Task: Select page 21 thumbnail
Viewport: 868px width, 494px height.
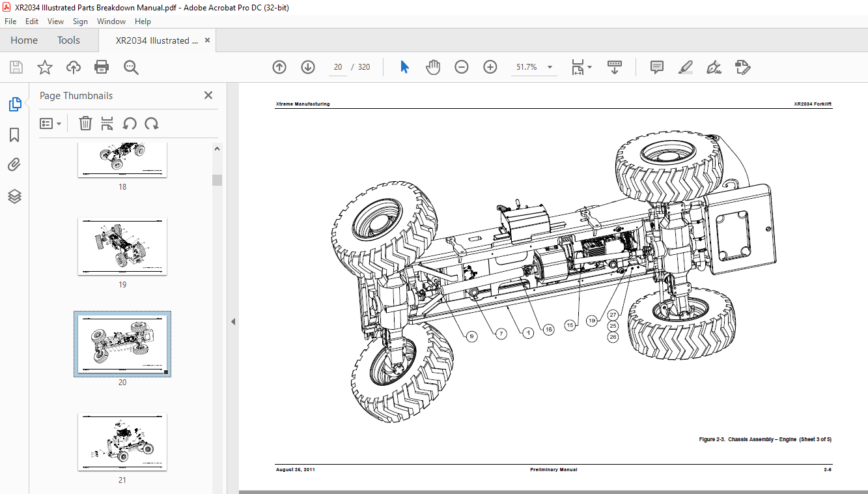Action: [122, 441]
